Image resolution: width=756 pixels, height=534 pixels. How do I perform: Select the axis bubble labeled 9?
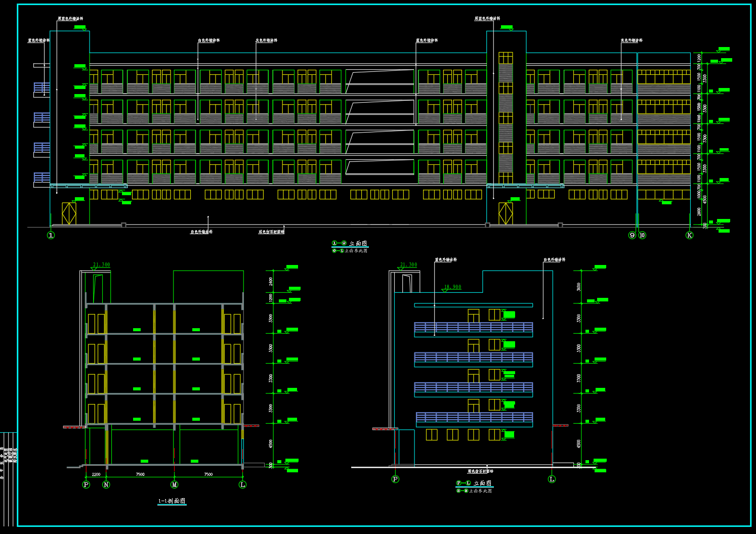pos(632,235)
